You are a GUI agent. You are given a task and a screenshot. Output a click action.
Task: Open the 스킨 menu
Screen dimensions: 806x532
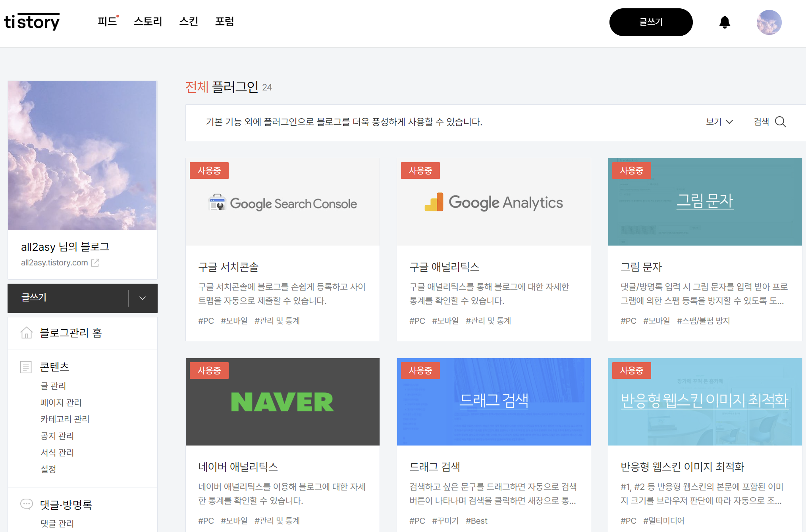click(x=189, y=21)
